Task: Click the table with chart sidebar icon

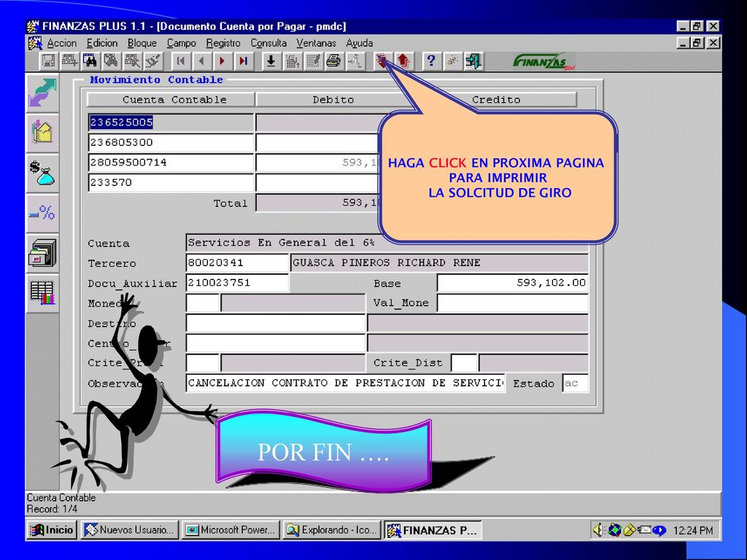Action: click(x=42, y=292)
